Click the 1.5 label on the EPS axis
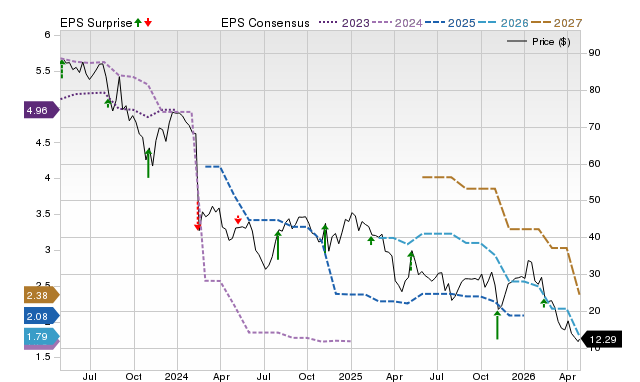This screenshot has width=640, height=382. tap(43, 357)
